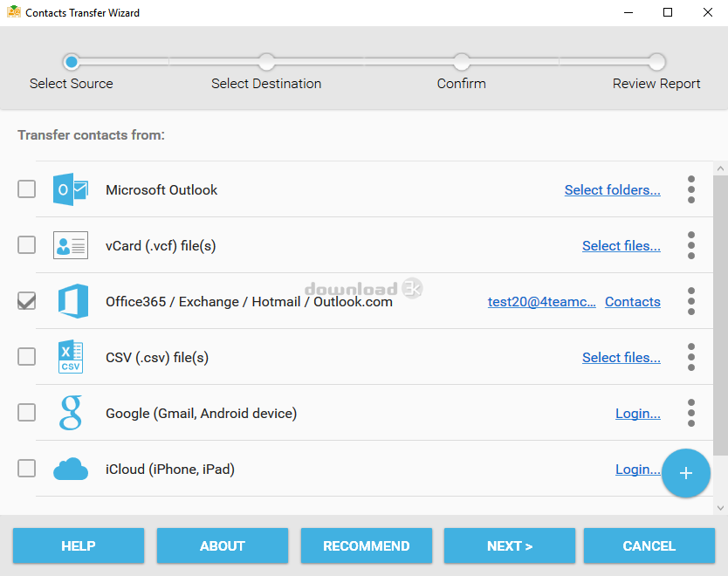
Task: Click the round blue plus button
Action: tap(686, 473)
